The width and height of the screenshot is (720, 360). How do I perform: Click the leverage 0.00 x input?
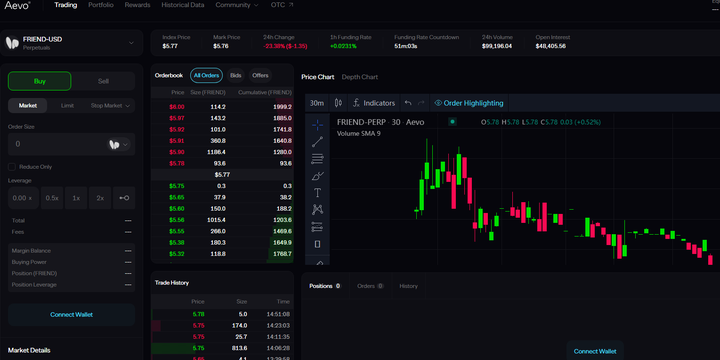tap(23, 198)
